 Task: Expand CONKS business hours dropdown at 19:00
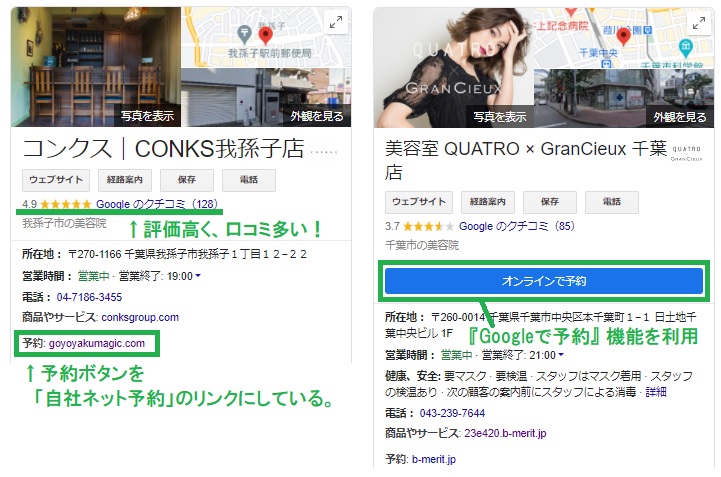pos(198,276)
